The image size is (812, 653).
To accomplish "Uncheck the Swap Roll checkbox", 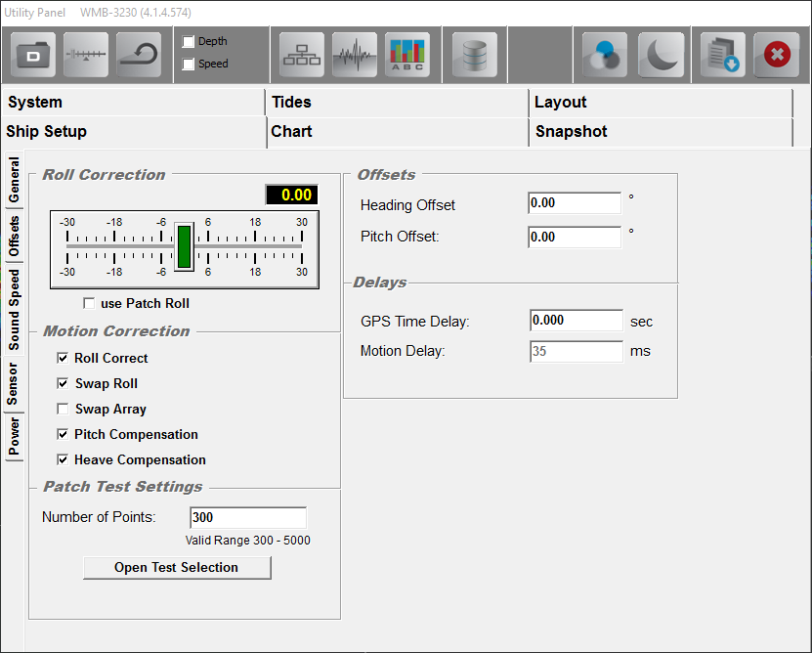I will coord(64,384).
